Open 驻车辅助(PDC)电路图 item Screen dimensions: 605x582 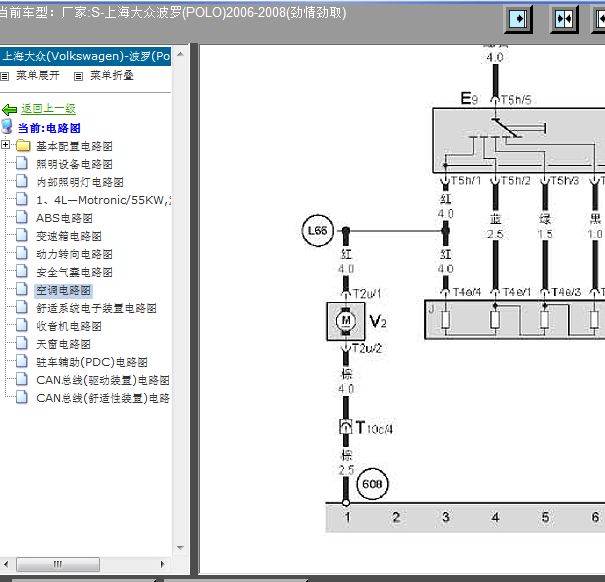92,362
